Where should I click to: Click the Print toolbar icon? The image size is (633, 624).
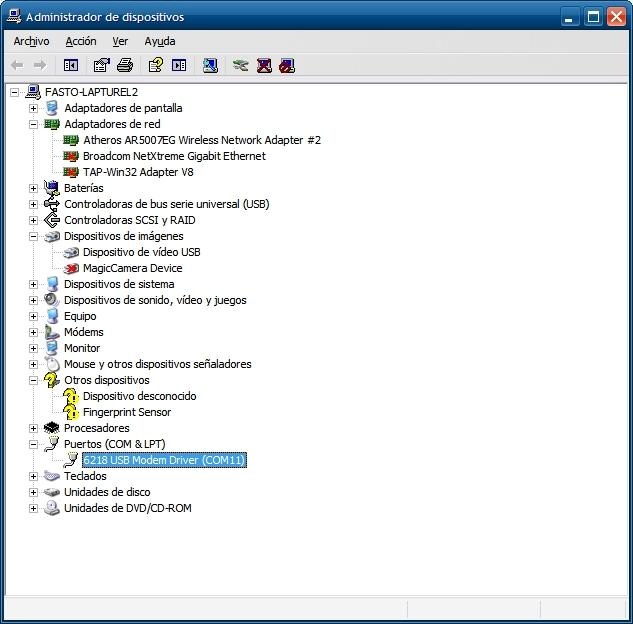(125, 65)
